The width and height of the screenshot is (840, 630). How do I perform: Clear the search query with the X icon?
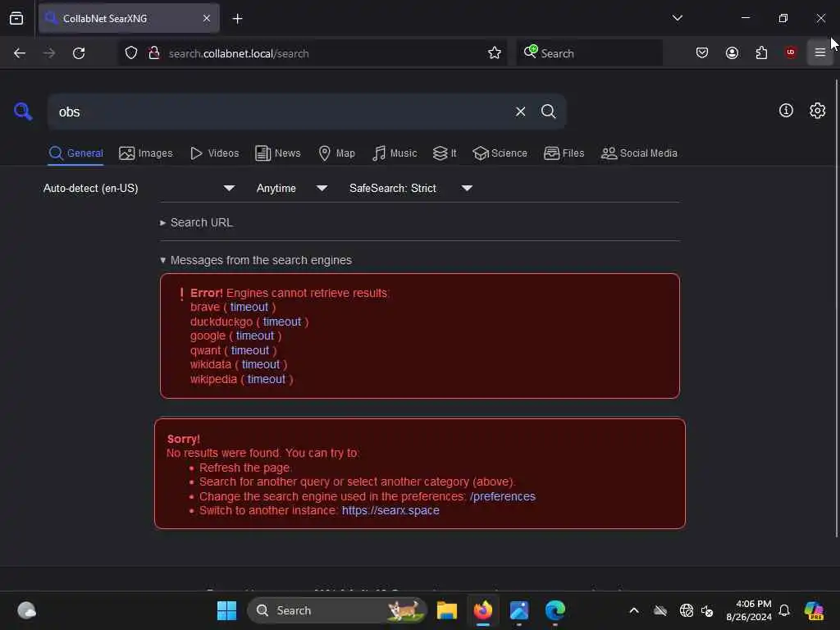point(520,112)
